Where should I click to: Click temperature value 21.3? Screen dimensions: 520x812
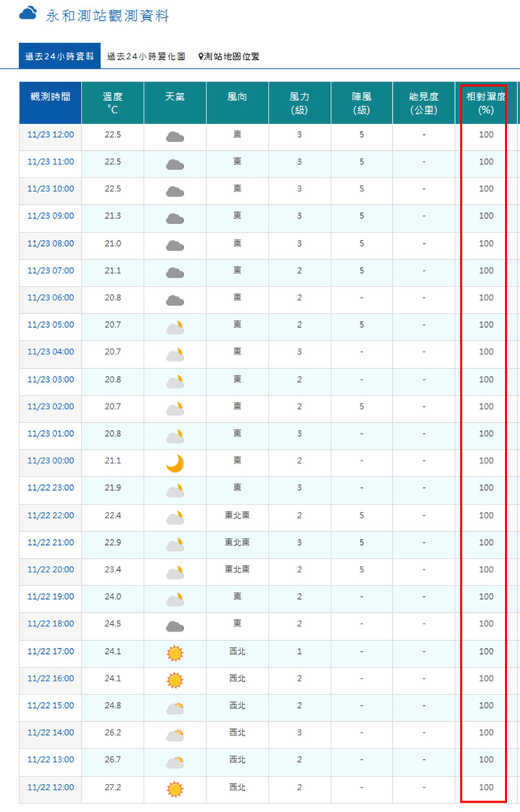pos(113,215)
